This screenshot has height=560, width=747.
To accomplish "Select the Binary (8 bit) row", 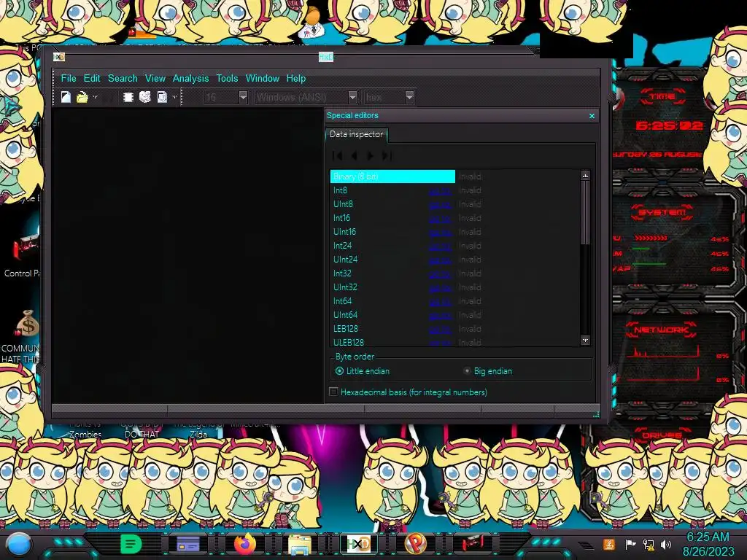I will pos(455,176).
